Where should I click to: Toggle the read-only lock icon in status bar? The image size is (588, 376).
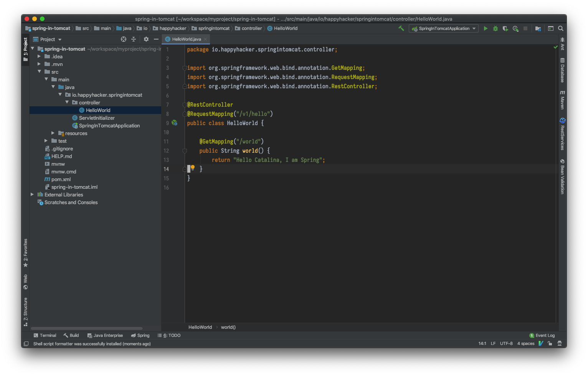pos(550,343)
